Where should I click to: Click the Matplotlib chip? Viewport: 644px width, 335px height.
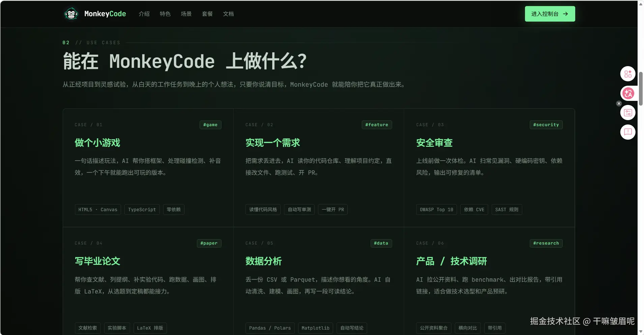tap(316, 328)
